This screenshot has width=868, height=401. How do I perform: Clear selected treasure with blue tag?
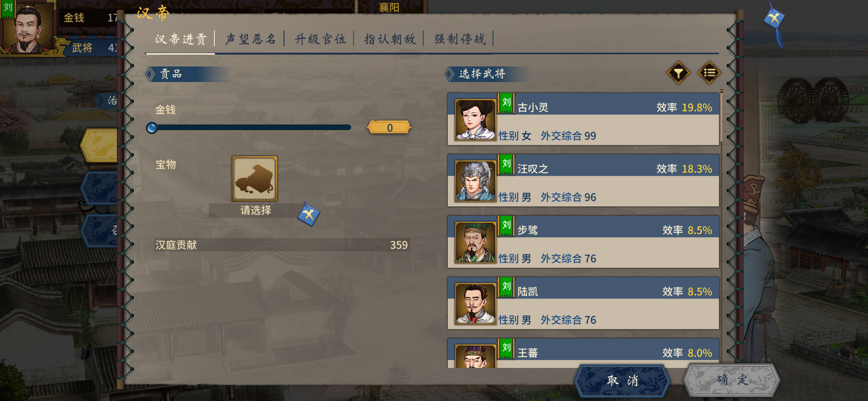pos(309,214)
